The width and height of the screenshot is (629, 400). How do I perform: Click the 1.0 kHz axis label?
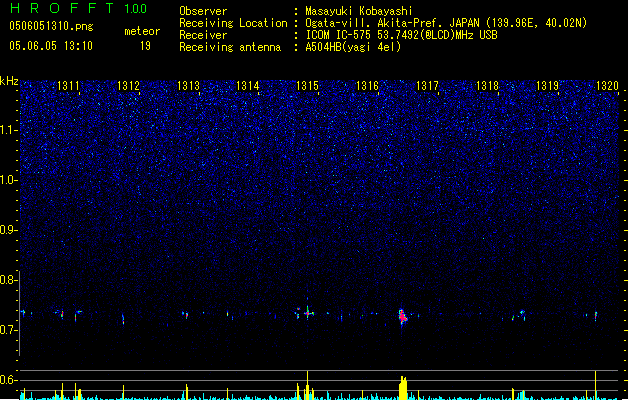coord(8,180)
